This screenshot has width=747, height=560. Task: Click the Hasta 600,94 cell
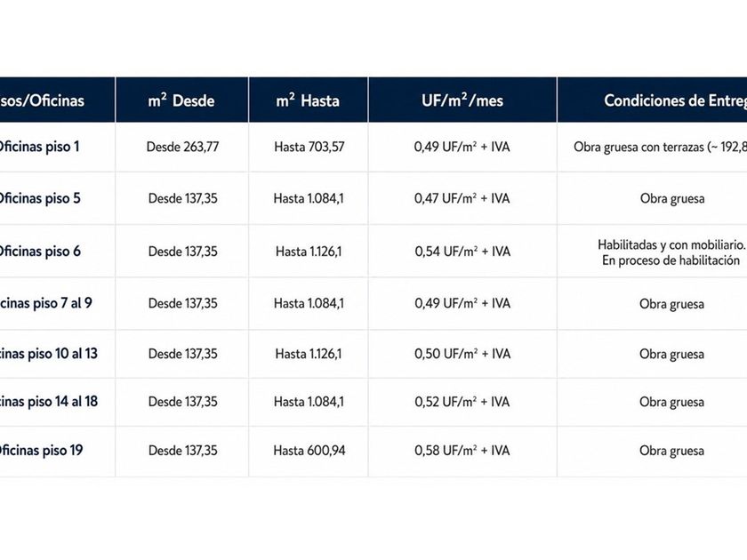309,450
